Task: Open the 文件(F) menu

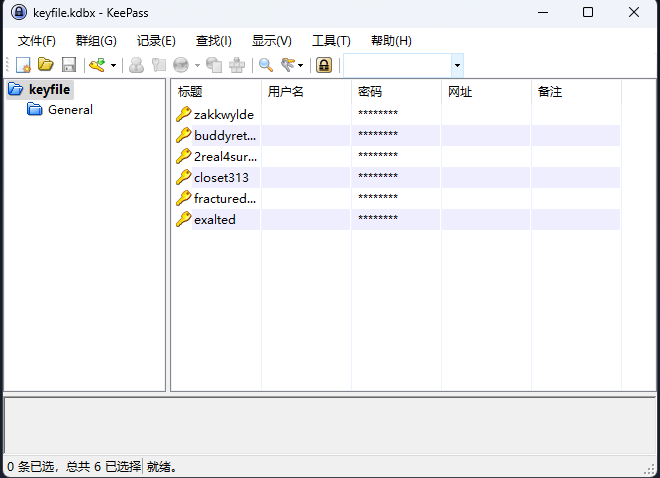Action: 37,41
